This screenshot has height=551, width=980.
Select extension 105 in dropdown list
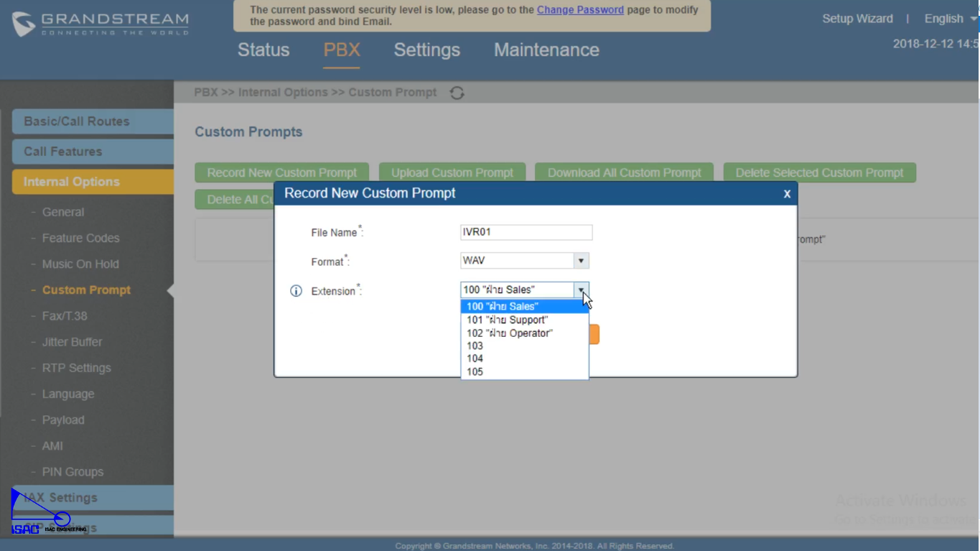[475, 372]
